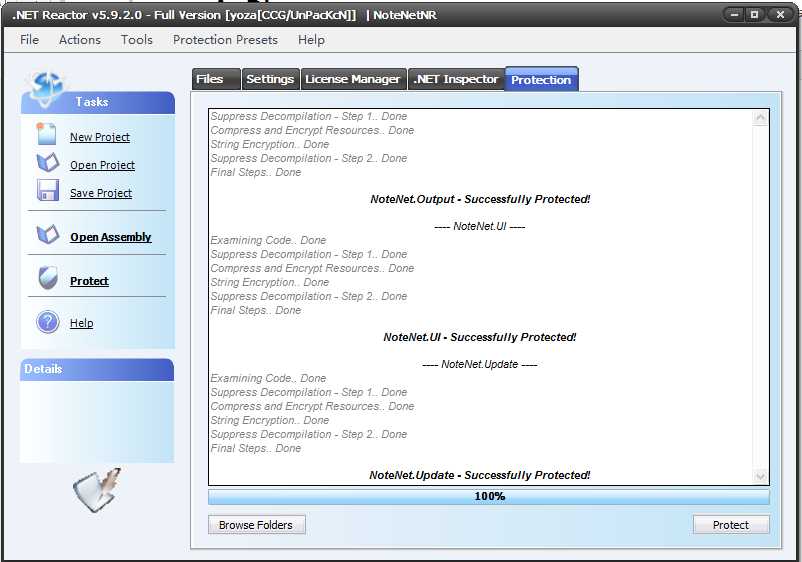
Task: Click 'NoteNet.Output - Successfully Protected!' text
Action: coord(480,199)
